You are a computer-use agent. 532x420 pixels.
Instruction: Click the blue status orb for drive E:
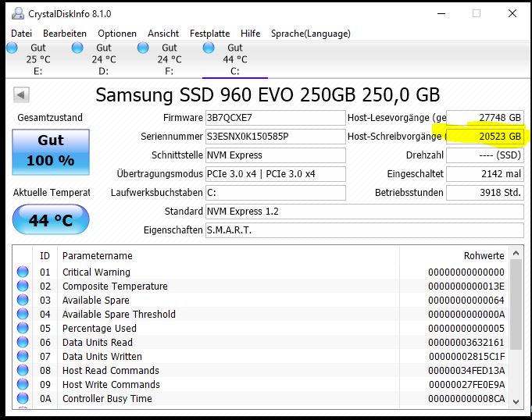12,48
